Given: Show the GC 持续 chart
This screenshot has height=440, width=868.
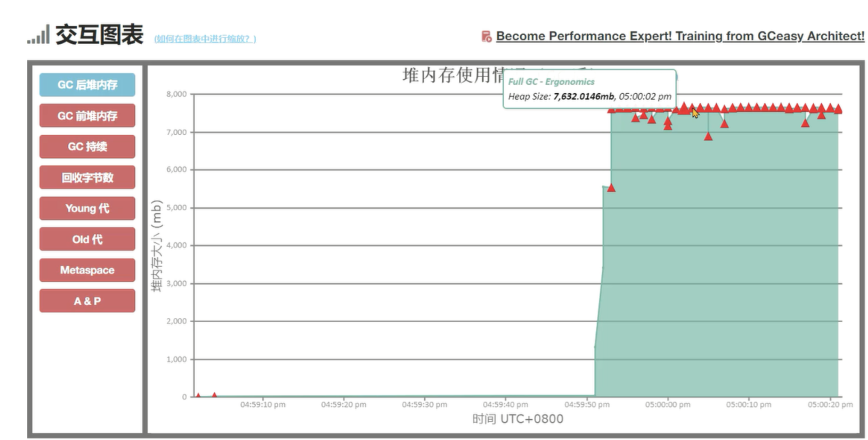Looking at the screenshot, I should coord(87,147).
